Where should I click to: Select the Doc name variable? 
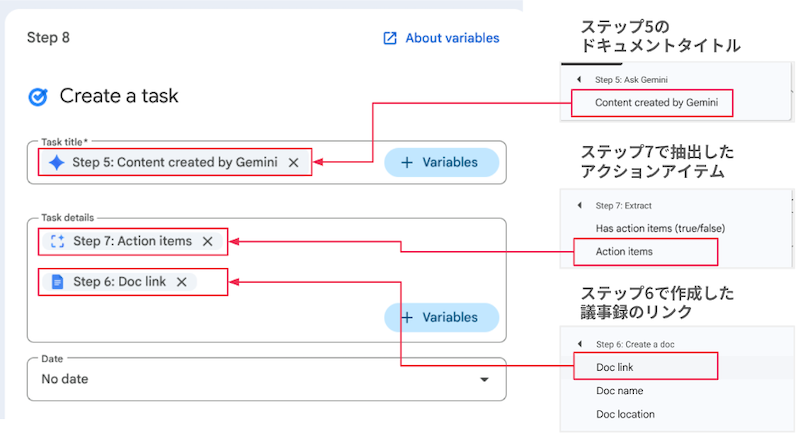click(x=619, y=391)
